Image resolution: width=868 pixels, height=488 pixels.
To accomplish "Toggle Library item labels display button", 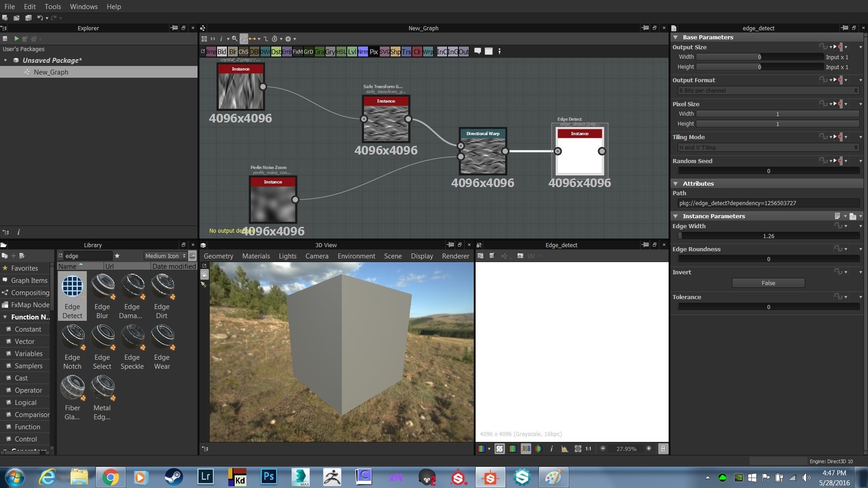I will click(x=193, y=256).
